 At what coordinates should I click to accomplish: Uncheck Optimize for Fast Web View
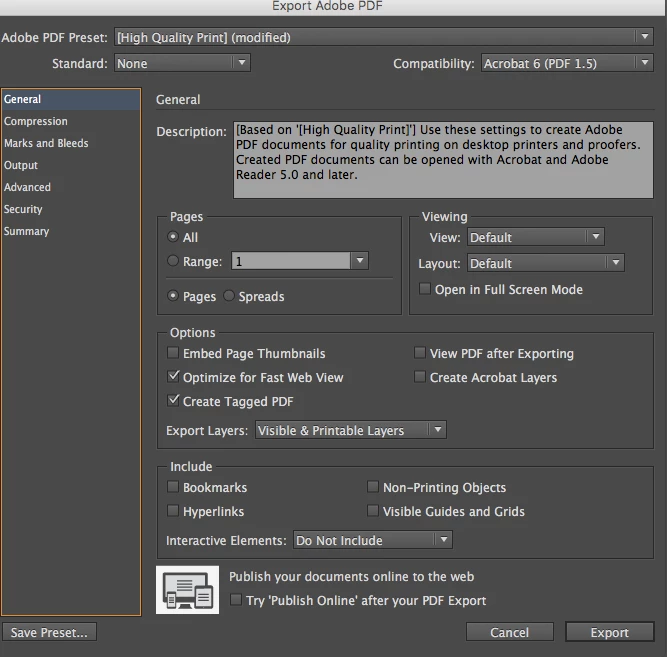point(173,377)
